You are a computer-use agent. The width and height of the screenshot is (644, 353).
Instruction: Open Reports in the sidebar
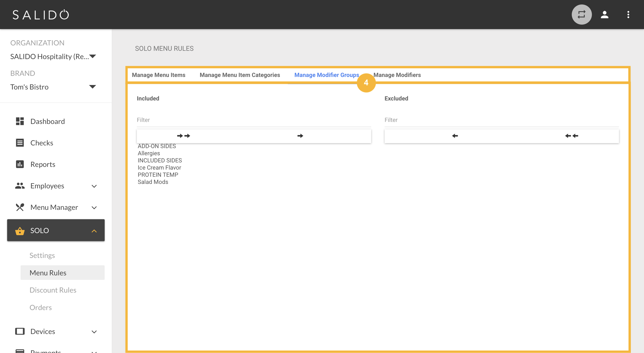[43, 164]
